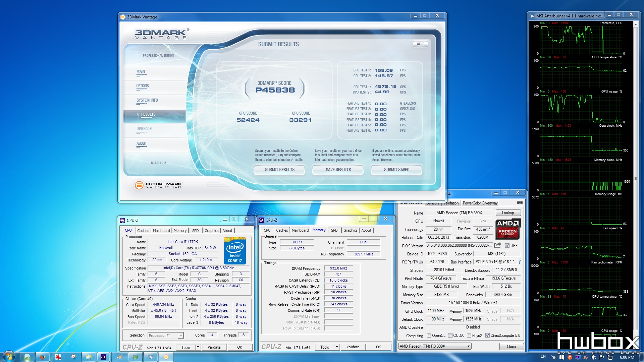Viewport: 644px width, 362px height.
Task: Enable the OpenCL checkbox
Action: (429, 336)
